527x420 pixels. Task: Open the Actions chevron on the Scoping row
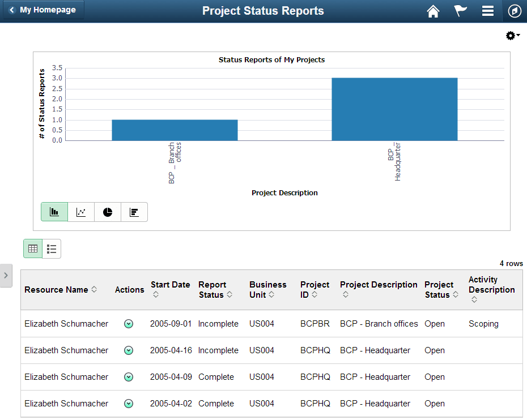pos(129,324)
